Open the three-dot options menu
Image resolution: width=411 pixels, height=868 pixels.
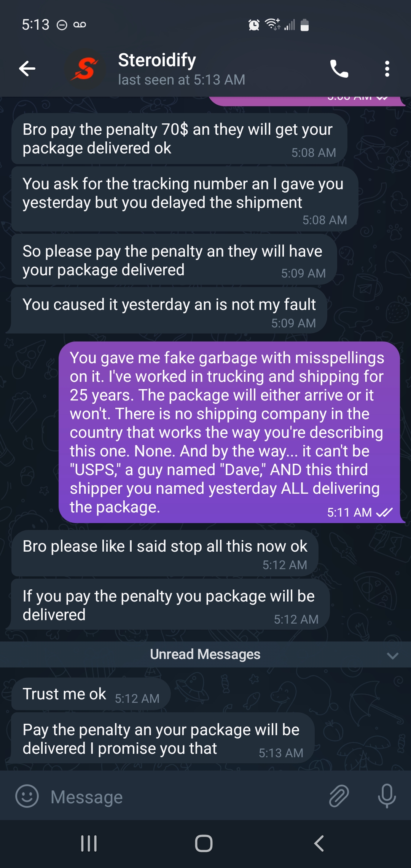coord(387,69)
